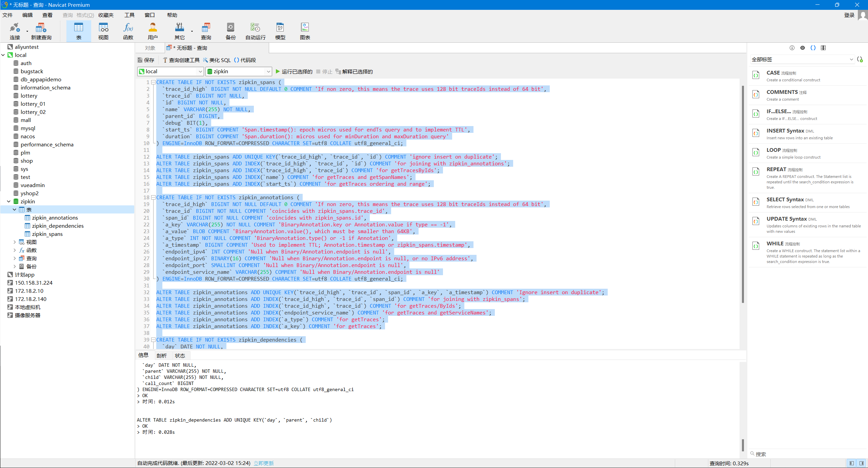
Task: Click the 搜索 snippet search field
Action: pos(807,454)
